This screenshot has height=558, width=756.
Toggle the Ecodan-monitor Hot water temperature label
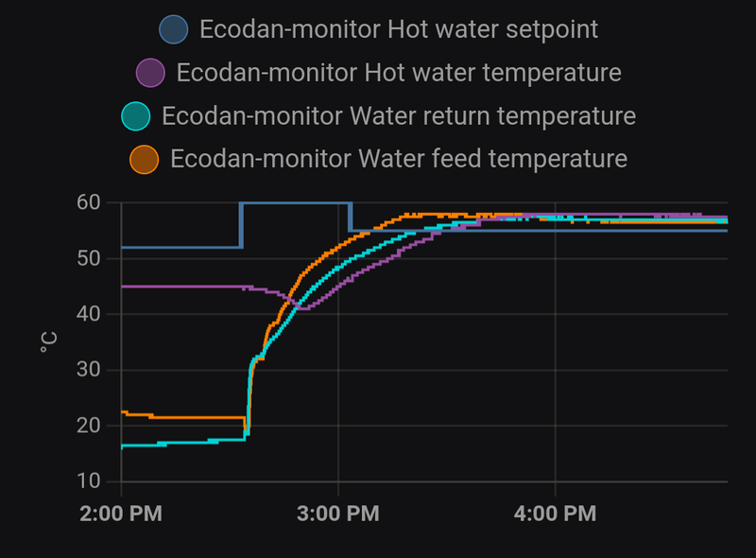tap(398, 73)
